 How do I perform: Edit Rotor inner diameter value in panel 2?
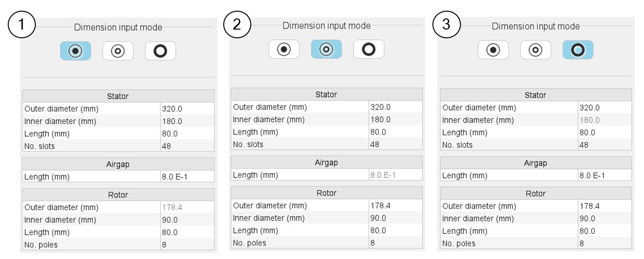click(395, 218)
